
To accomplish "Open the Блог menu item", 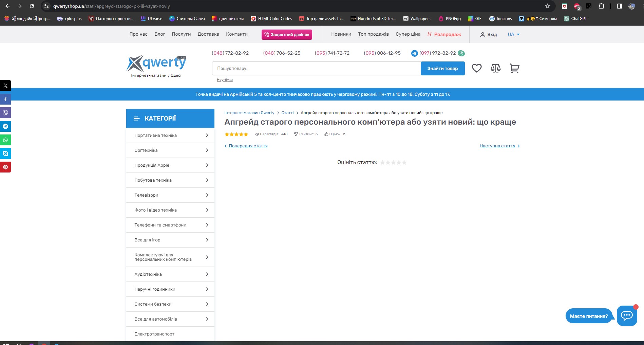I will coord(159,34).
